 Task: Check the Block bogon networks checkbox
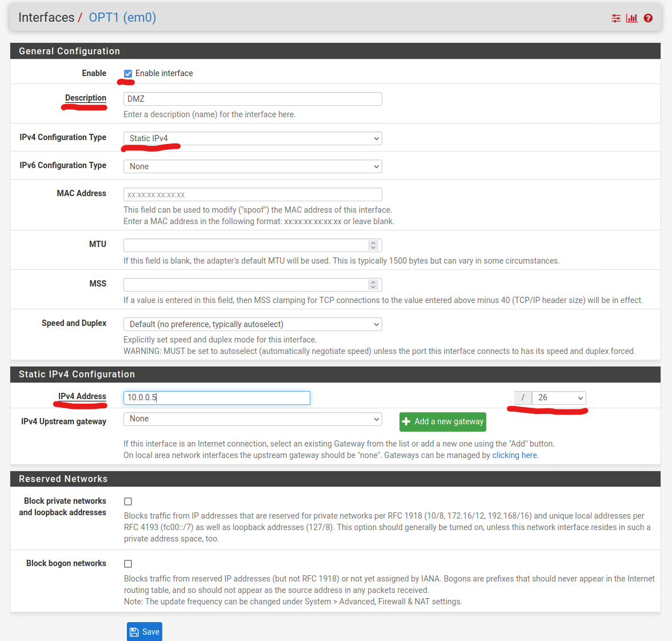coord(128,564)
